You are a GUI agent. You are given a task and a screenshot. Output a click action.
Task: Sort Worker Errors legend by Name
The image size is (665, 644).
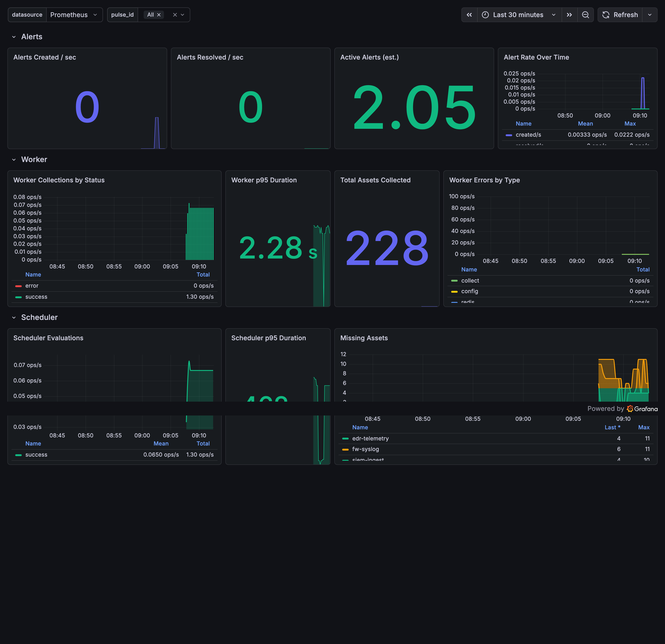click(469, 270)
